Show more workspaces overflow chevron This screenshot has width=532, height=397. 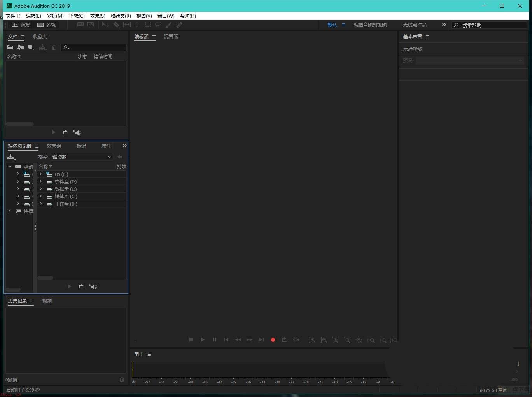(x=444, y=25)
